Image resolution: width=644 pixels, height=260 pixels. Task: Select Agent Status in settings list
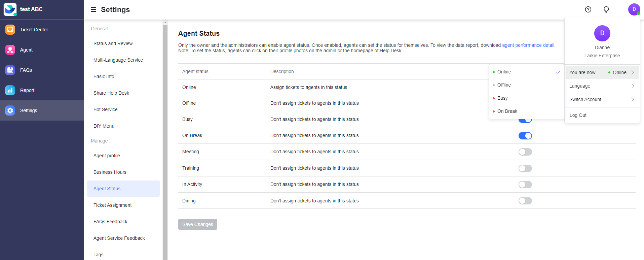[x=123, y=189]
